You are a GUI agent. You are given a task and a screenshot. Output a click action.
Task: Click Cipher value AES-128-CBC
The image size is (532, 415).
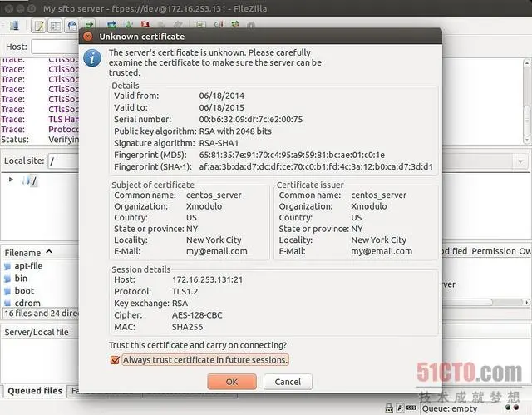click(197, 315)
